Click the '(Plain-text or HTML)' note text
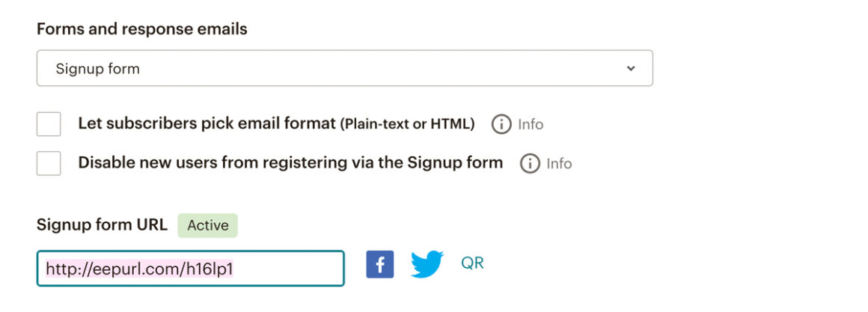Viewport: 868px width, 312px height. [x=407, y=124]
